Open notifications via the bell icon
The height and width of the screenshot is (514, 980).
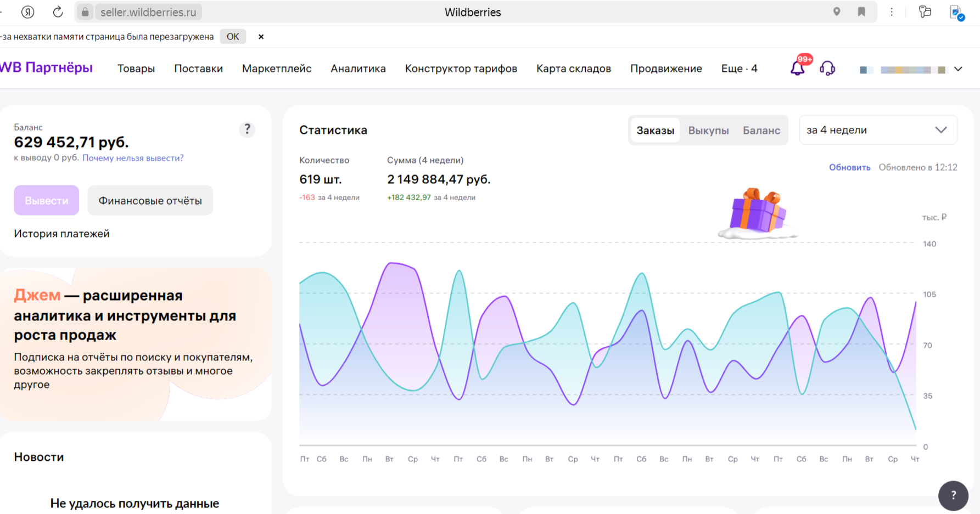[x=798, y=68]
